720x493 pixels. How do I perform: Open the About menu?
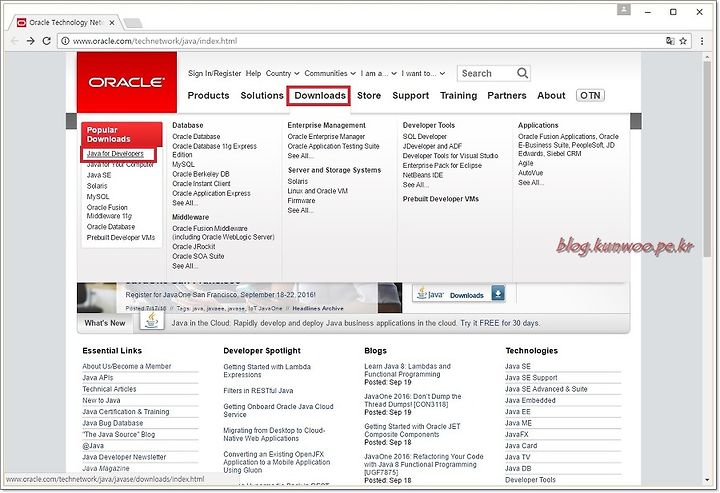[551, 95]
